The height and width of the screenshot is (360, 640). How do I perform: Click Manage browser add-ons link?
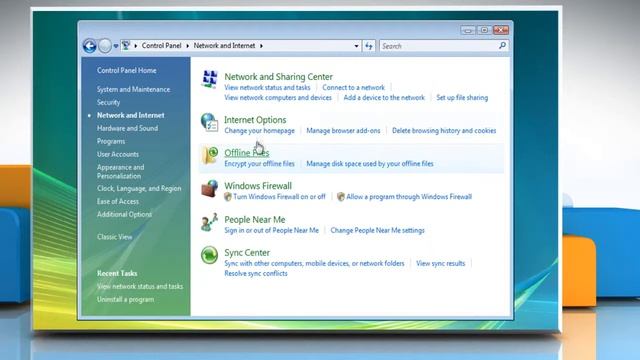tap(343, 131)
